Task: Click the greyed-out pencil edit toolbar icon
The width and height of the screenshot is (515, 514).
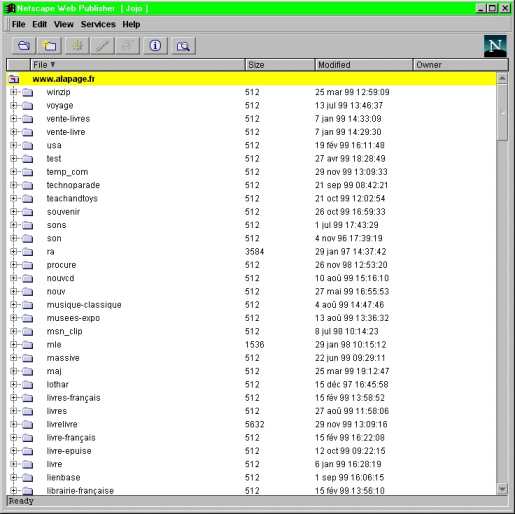Action: [x=102, y=45]
